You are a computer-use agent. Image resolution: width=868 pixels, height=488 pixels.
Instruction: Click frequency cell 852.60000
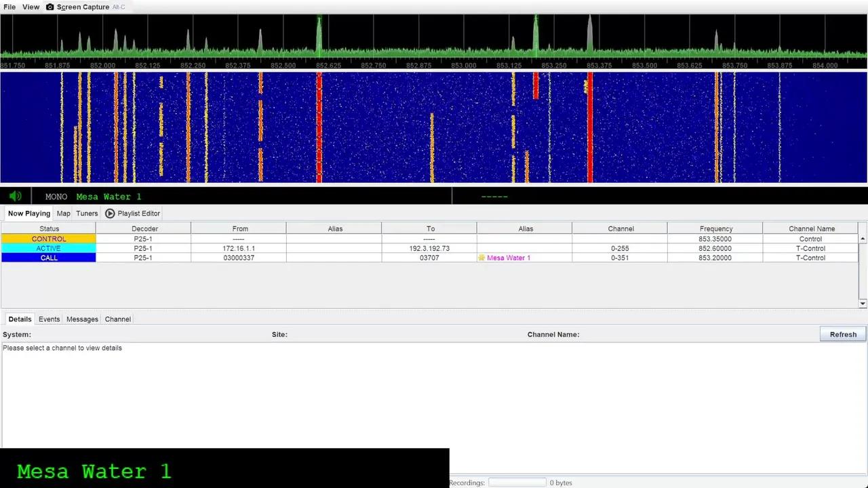click(715, 248)
